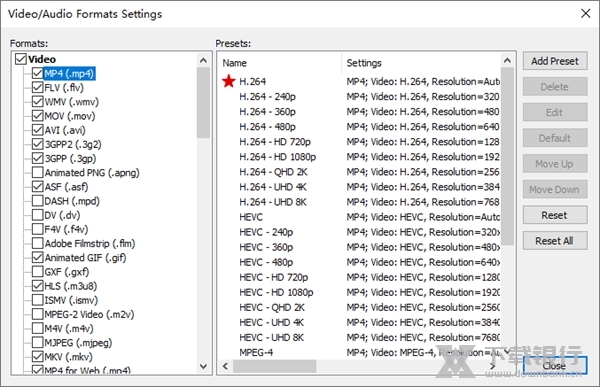This screenshot has width=600, height=387.
Task: Click the Presets list scroll up arrow
Action: click(507, 60)
